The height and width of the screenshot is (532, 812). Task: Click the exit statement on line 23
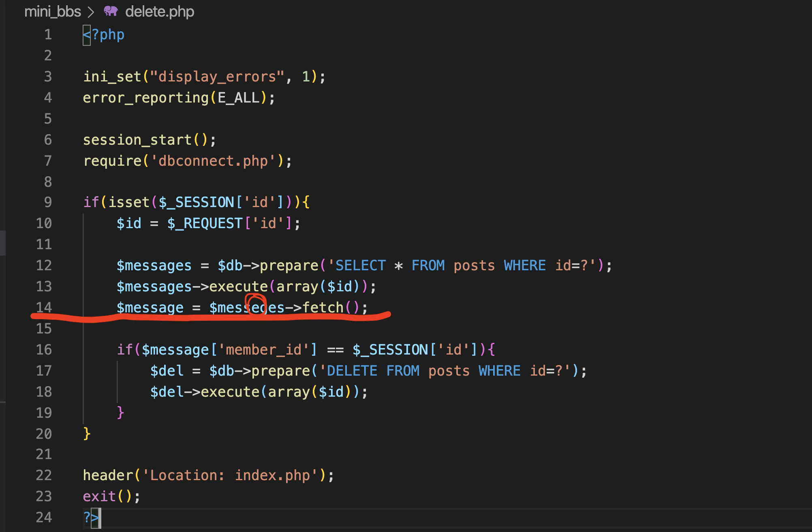pyautogui.click(x=99, y=496)
